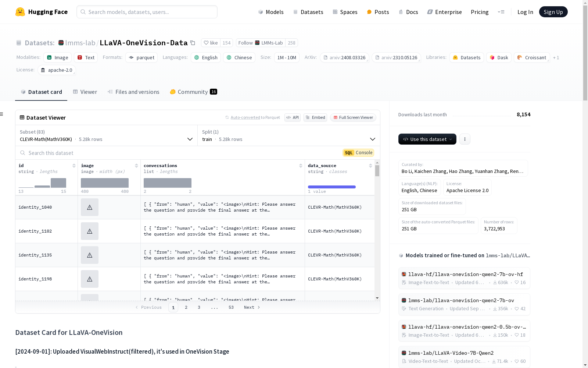The image size is (588, 368).
Task: Click the Datasets library tag
Action: tap(467, 57)
